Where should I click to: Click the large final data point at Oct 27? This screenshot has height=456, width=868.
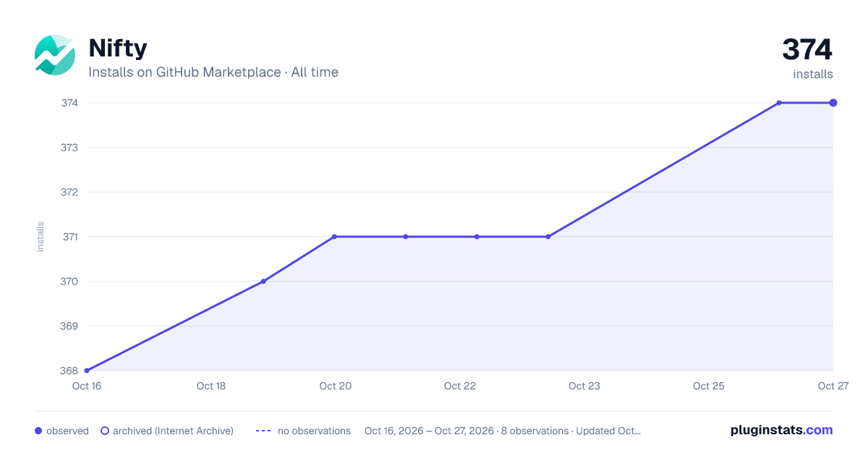tap(833, 103)
